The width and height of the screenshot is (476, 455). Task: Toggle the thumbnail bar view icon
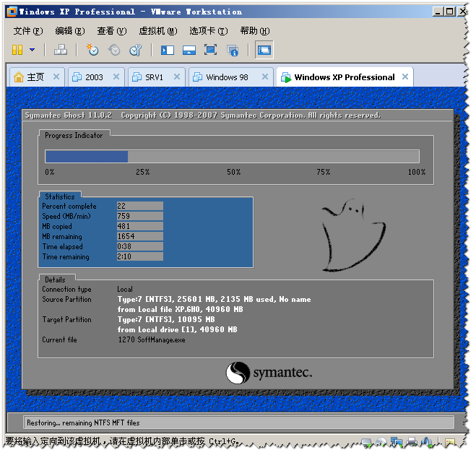click(x=189, y=50)
